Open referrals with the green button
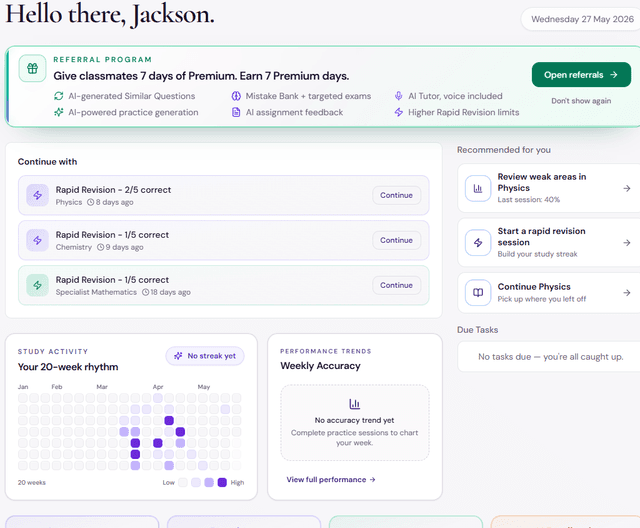The width and height of the screenshot is (640, 528). (x=581, y=75)
